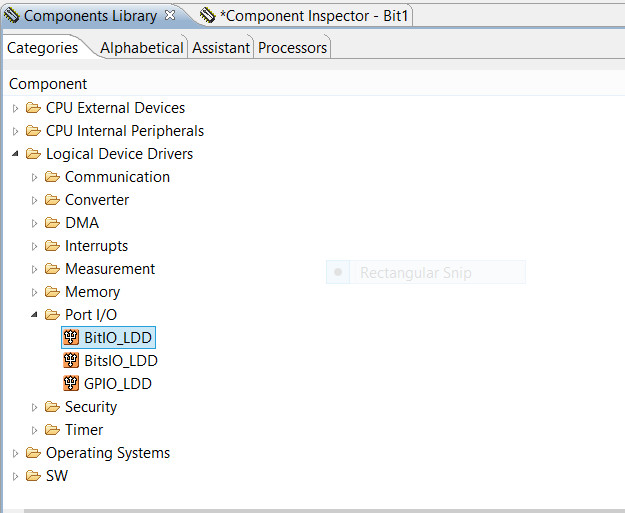Click the Component Inspector tab icon

click(207, 16)
